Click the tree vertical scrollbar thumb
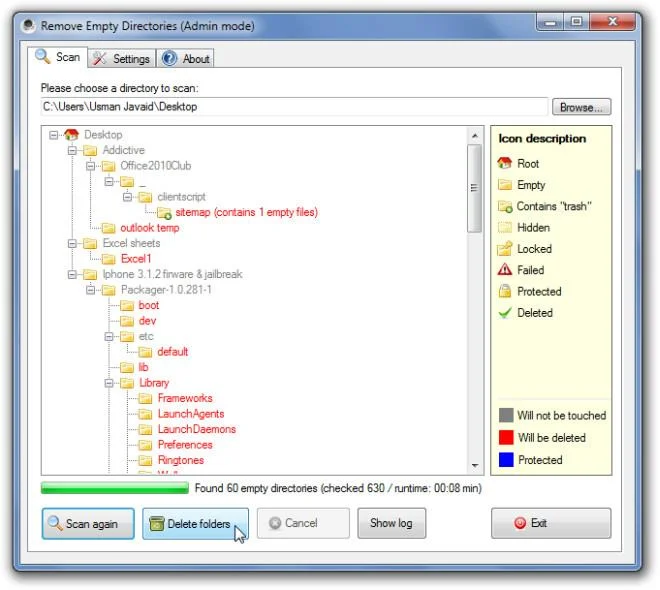This screenshot has width=660, height=590. click(475, 188)
